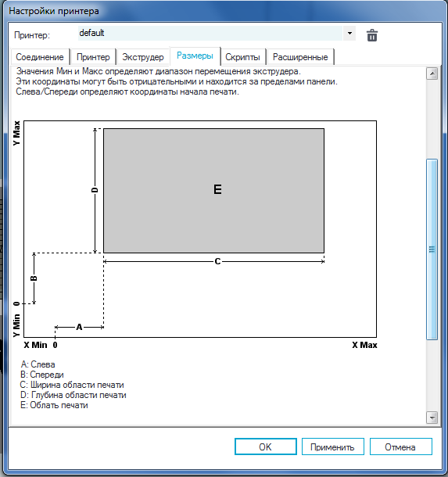Delete printer with the trash icon
This screenshot has width=448, height=477.
372,35
